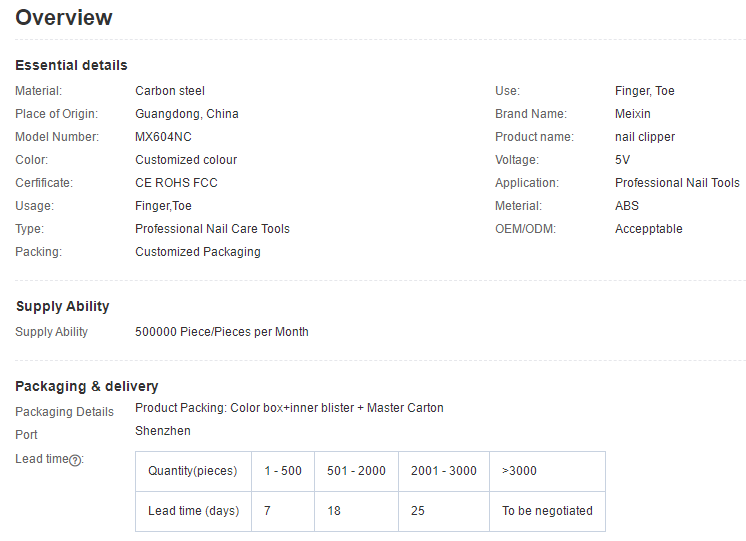
Task: Select the 500000 Piece/Pieces per Month value
Action: pyautogui.click(x=222, y=332)
